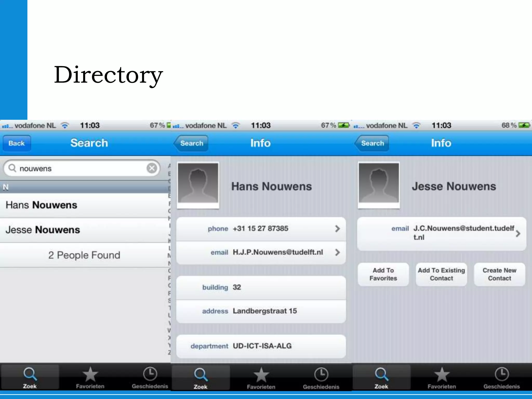Viewport: 532px width, 399px height.
Task: Tap email J.C.Nouwens@student.tudelft.nl row
Action: [442, 234]
